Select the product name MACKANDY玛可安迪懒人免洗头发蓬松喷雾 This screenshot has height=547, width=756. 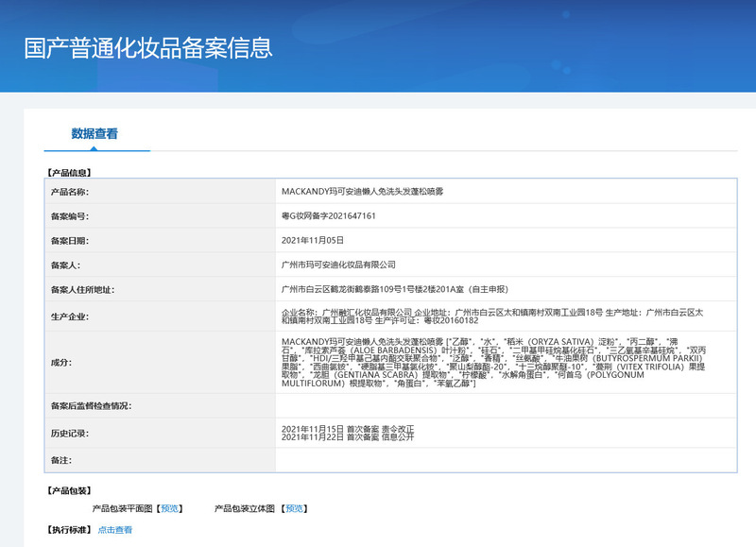[362, 192]
